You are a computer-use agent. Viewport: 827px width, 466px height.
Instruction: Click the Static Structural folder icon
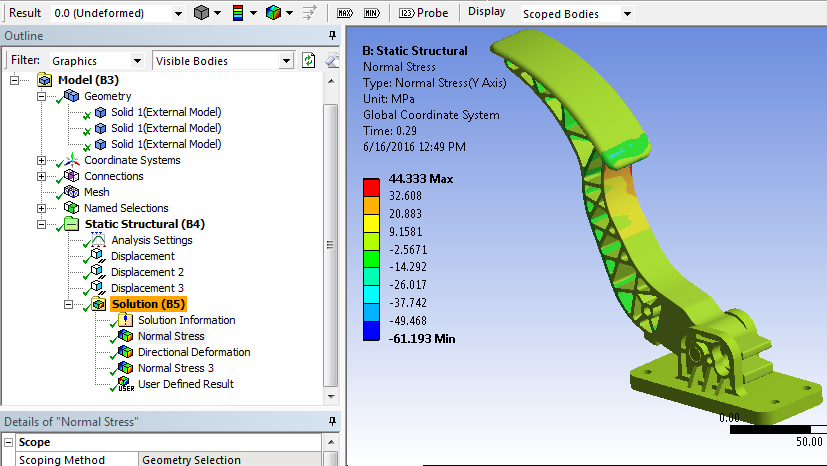[x=71, y=225]
